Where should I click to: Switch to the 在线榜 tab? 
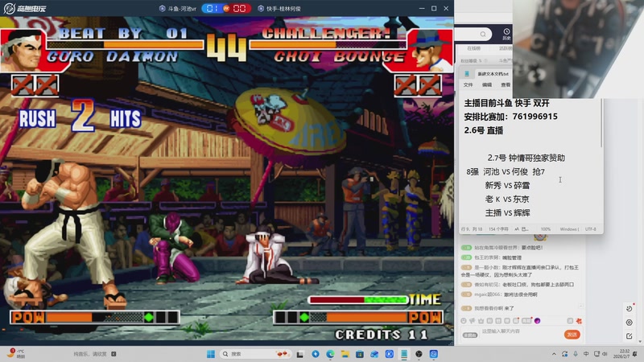coord(473,48)
